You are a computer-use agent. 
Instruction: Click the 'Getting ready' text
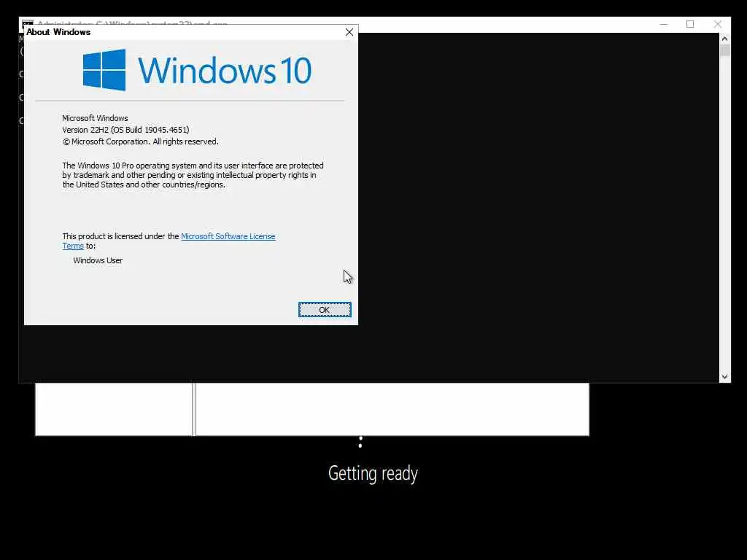(x=373, y=474)
